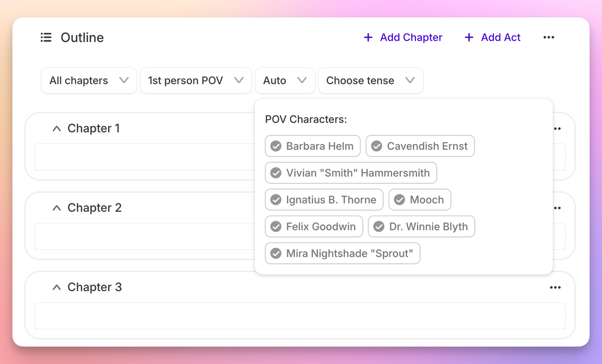The width and height of the screenshot is (602, 364).
Task: Open the "Choose tense" dropdown
Action: click(370, 80)
